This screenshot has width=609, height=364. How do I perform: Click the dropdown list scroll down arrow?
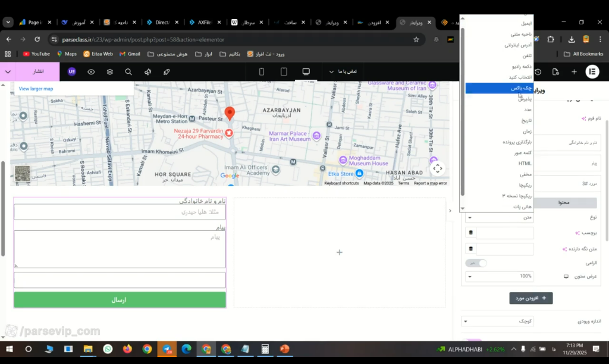coord(462,209)
